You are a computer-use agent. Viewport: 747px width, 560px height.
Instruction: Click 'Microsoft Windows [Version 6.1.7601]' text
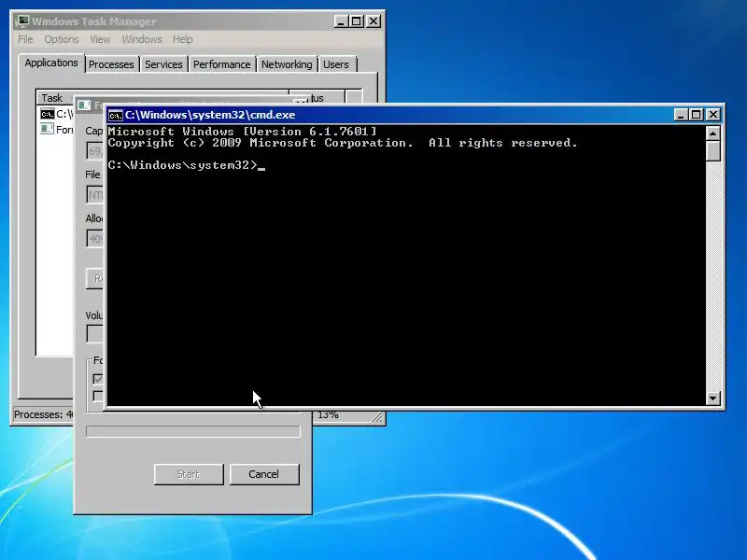point(243,132)
